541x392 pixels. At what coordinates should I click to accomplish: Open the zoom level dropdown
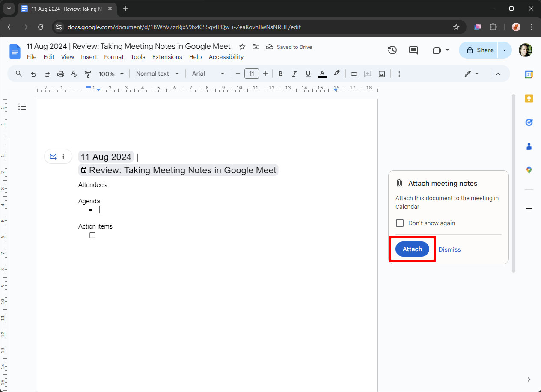(x=111, y=74)
